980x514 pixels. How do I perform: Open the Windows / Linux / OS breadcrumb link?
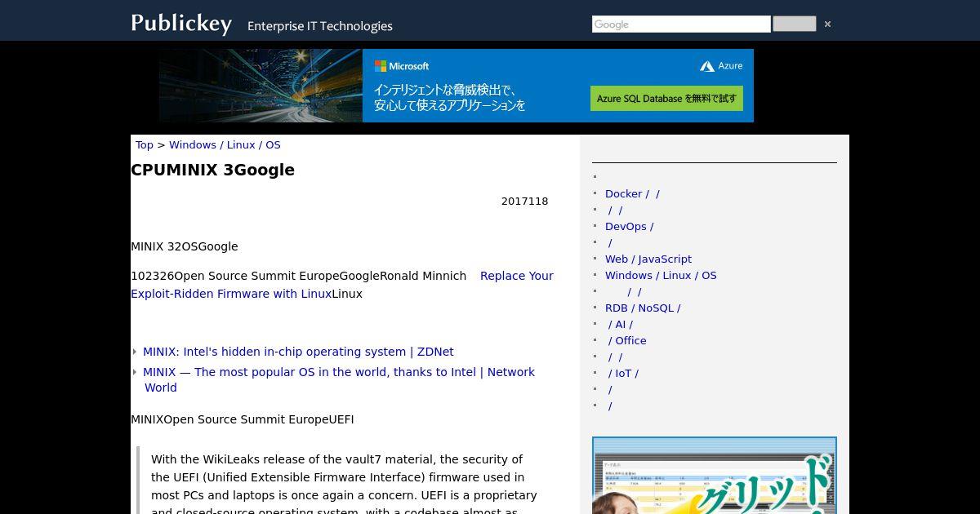tap(225, 144)
